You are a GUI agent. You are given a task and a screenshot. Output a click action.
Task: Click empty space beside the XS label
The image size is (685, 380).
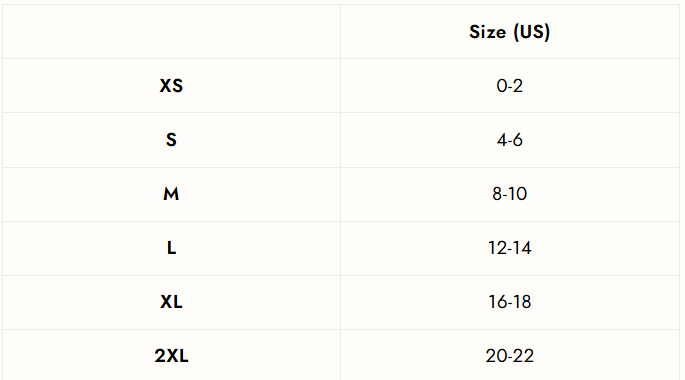[262, 86]
